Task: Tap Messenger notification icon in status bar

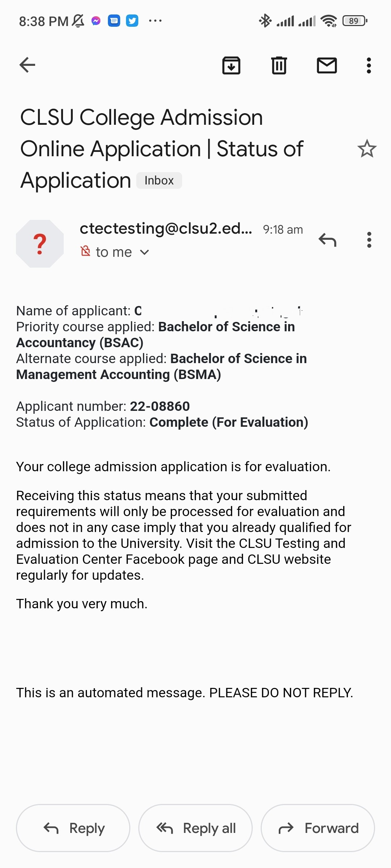Action: coord(96,21)
